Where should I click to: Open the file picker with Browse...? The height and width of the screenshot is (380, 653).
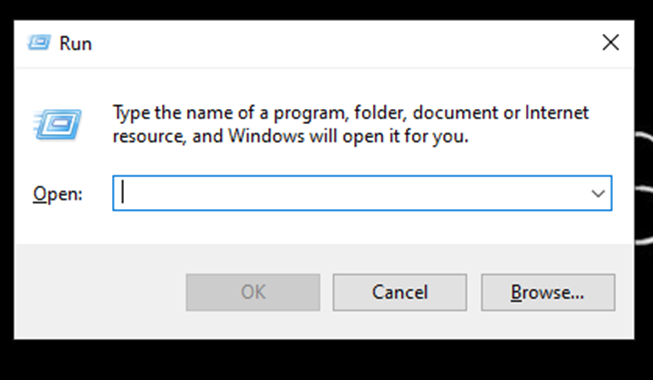pos(548,292)
